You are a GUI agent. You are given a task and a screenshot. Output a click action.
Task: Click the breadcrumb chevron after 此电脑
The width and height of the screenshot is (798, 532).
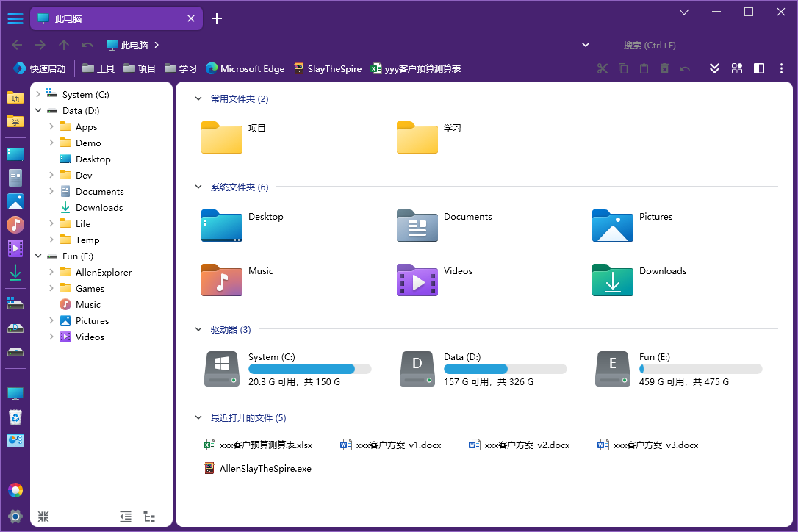157,45
